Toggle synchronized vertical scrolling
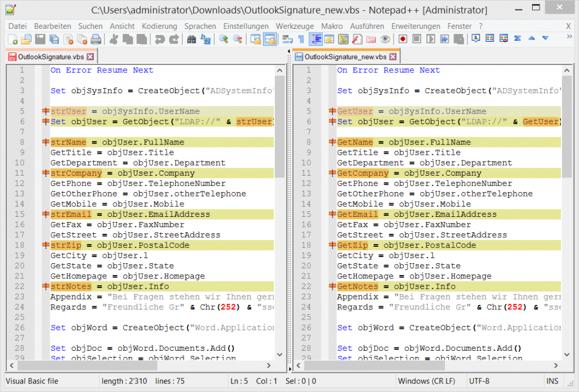579x392 pixels. (256, 38)
